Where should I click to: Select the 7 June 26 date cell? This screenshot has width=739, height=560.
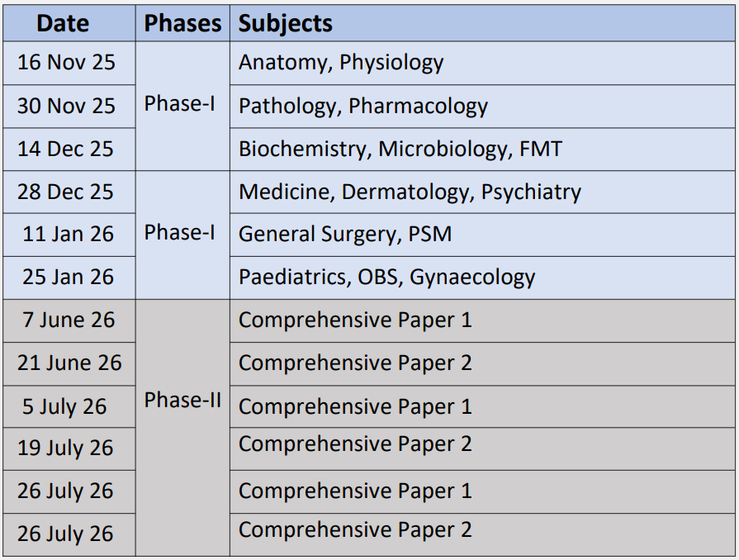[68, 320]
